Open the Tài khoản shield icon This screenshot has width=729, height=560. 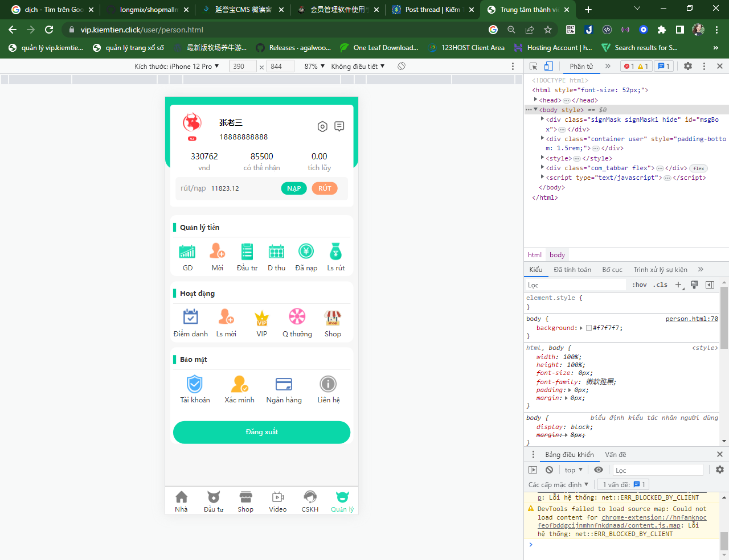click(x=195, y=384)
